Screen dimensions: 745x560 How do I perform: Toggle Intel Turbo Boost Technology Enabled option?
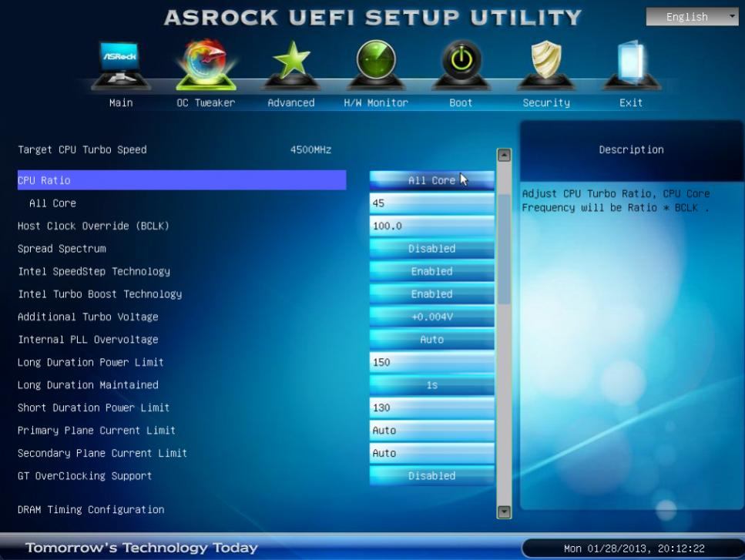(432, 294)
